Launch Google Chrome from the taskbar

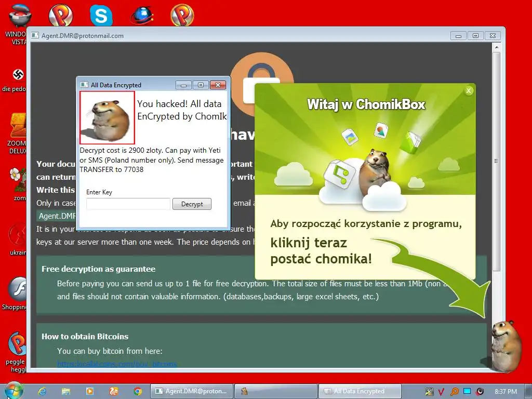click(137, 391)
